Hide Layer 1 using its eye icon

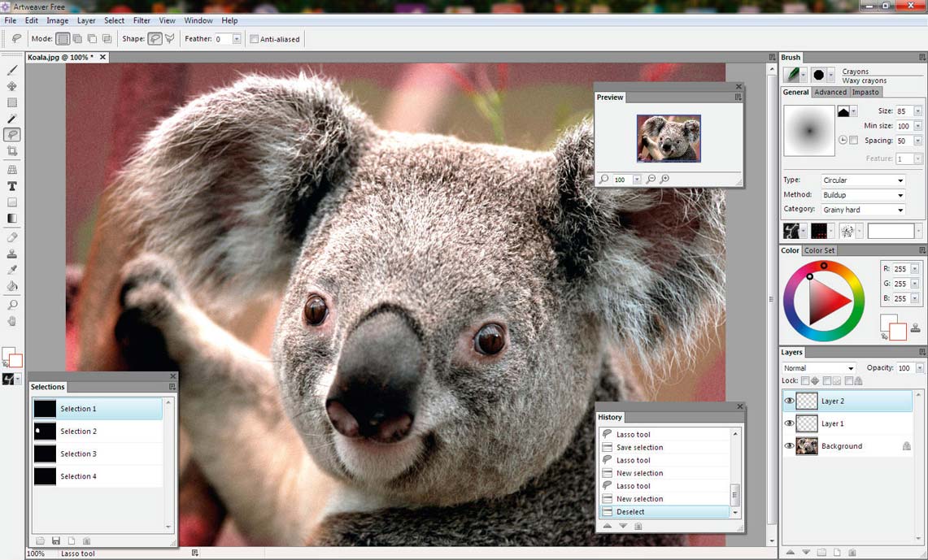[x=789, y=423]
